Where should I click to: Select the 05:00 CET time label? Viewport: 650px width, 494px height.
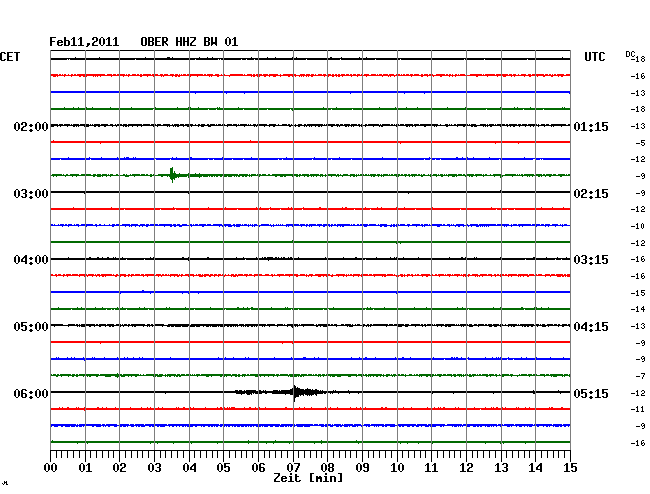[31, 327]
